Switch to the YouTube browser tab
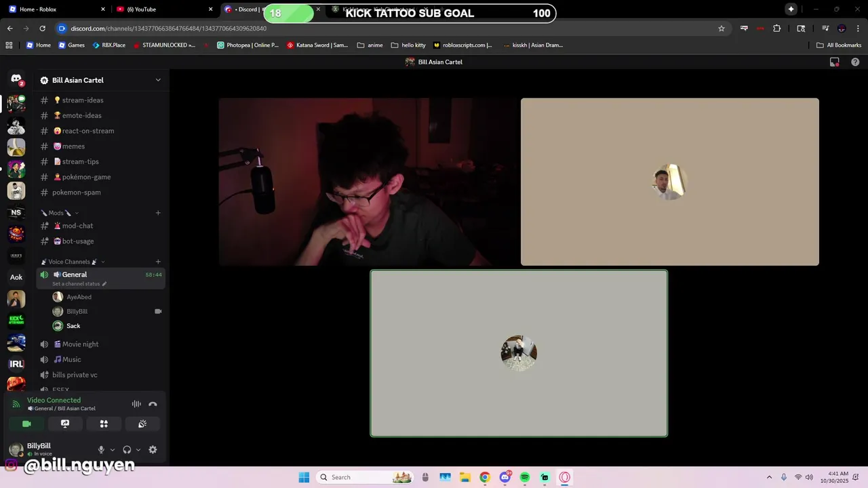868x488 pixels. pyautogui.click(x=163, y=9)
